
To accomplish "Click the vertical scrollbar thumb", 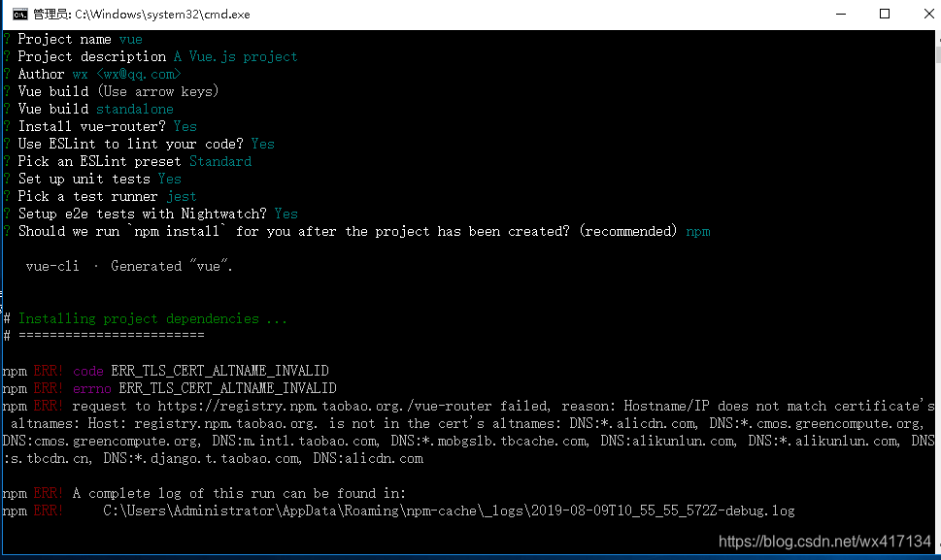I will [938, 54].
